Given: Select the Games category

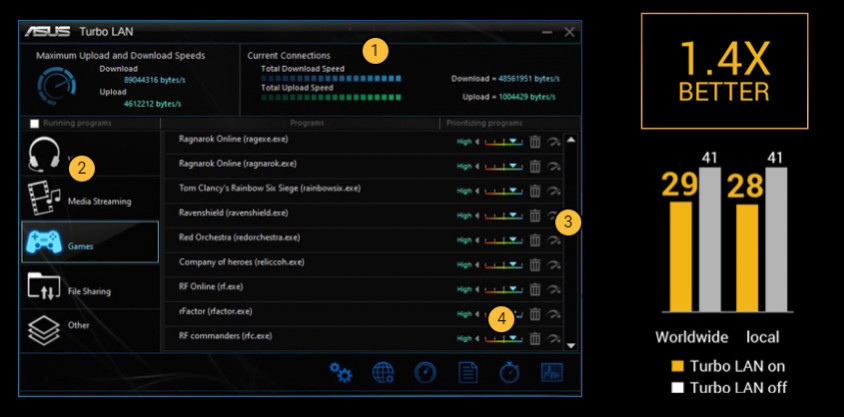Looking at the screenshot, I should (90, 242).
